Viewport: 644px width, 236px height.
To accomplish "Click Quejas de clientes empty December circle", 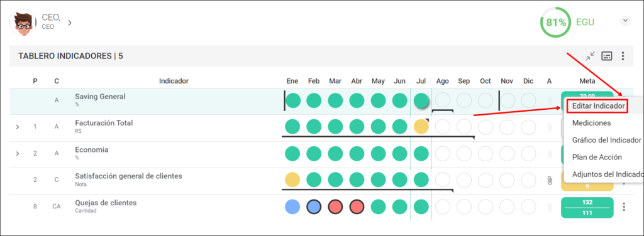I will pos(528,206).
